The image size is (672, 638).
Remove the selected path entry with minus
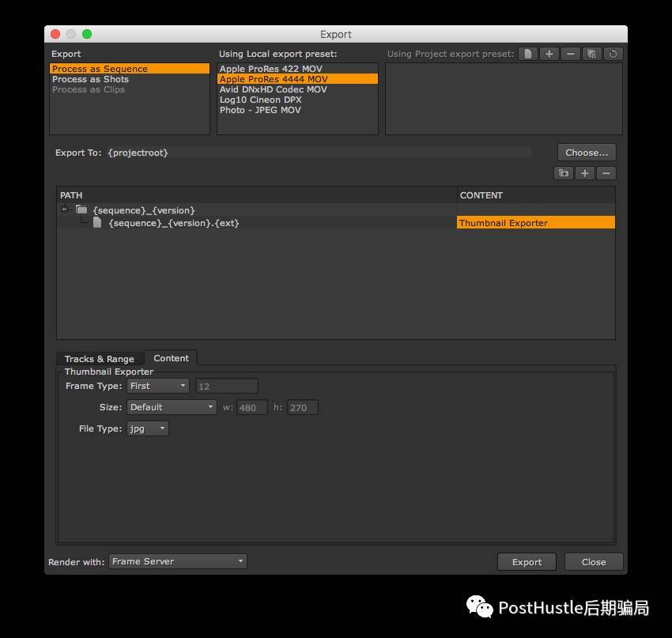click(606, 173)
